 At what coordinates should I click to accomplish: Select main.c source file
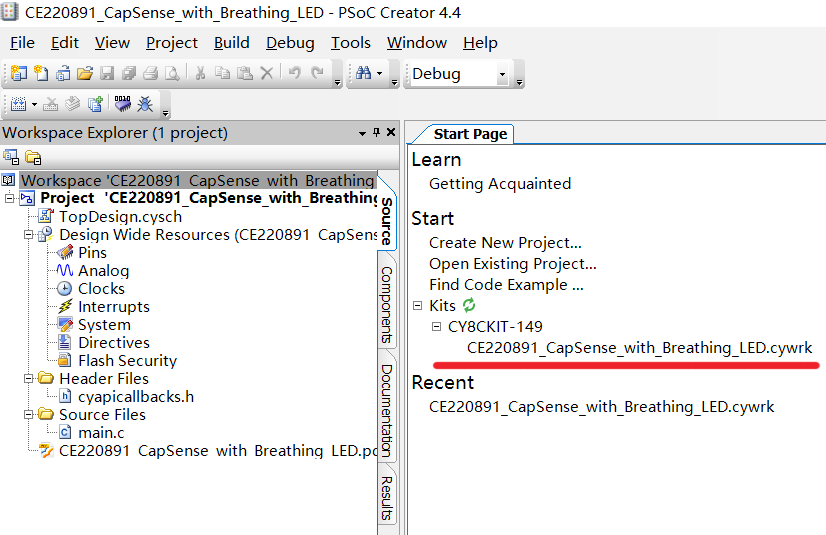[101, 433]
